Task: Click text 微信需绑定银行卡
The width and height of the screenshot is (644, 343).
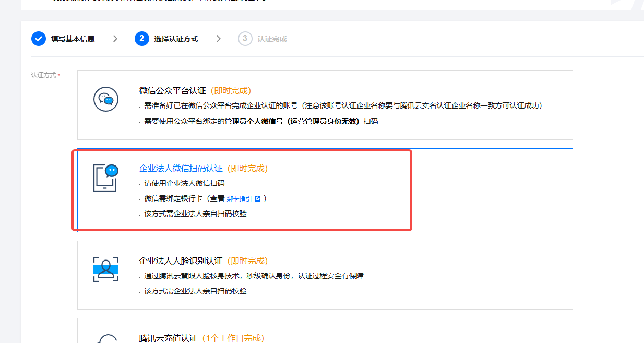Action: (173, 199)
